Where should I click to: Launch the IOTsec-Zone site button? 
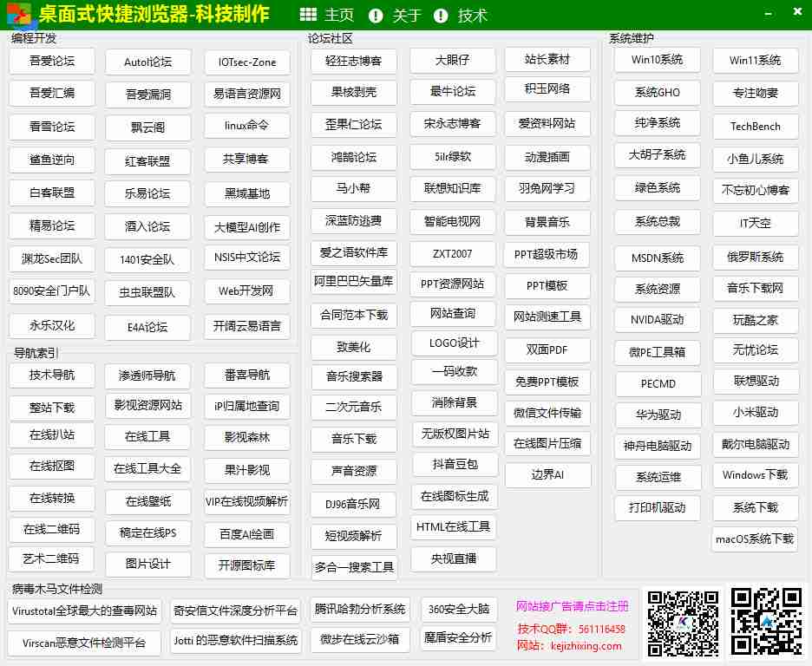247,62
